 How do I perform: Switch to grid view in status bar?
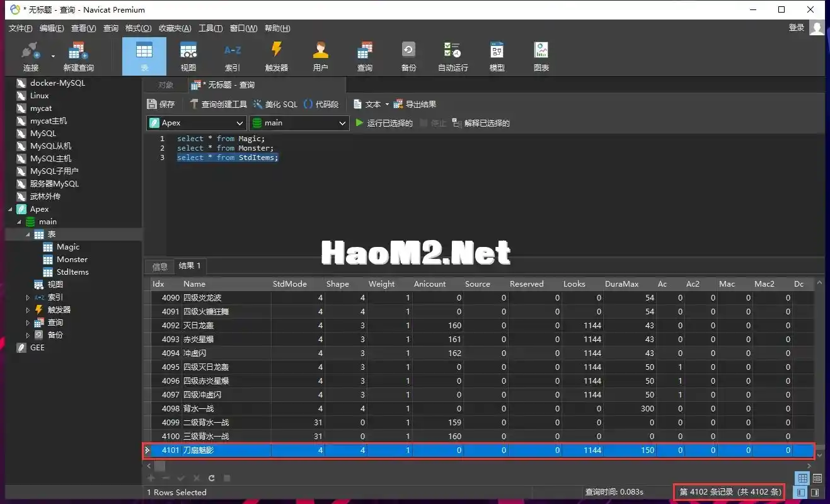click(802, 478)
